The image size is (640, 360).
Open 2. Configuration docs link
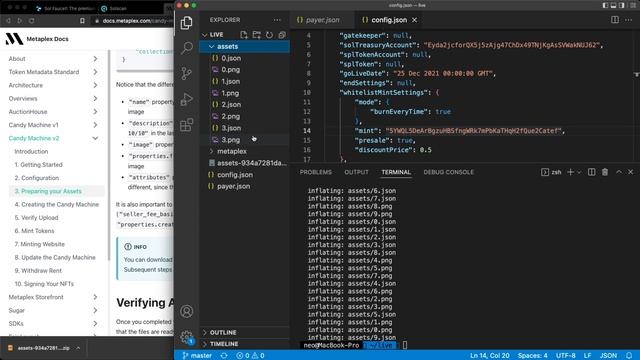pyautogui.click(x=37, y=178)
